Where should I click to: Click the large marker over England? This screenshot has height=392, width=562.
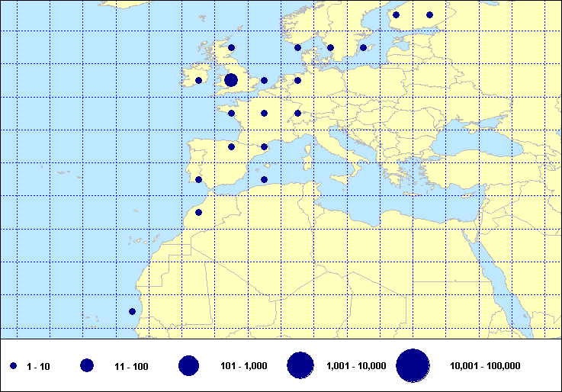pyautogui.click(x=231, y=80)
